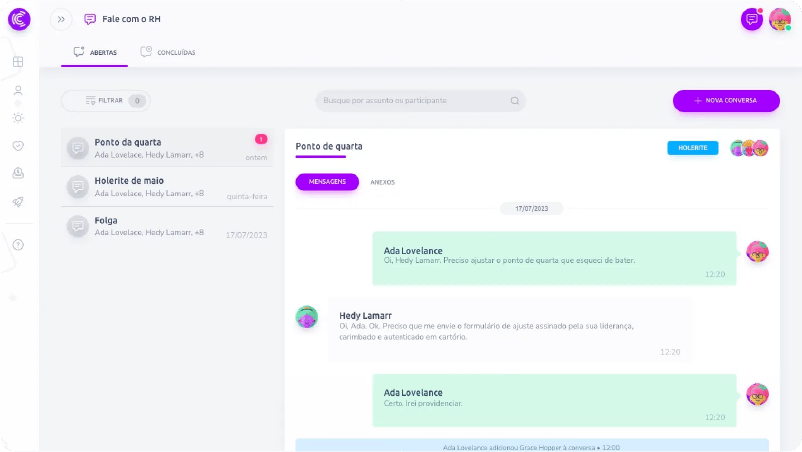Click the Ponto de quarta conversation title
The image size is (802, 452).
coord(329,146)
